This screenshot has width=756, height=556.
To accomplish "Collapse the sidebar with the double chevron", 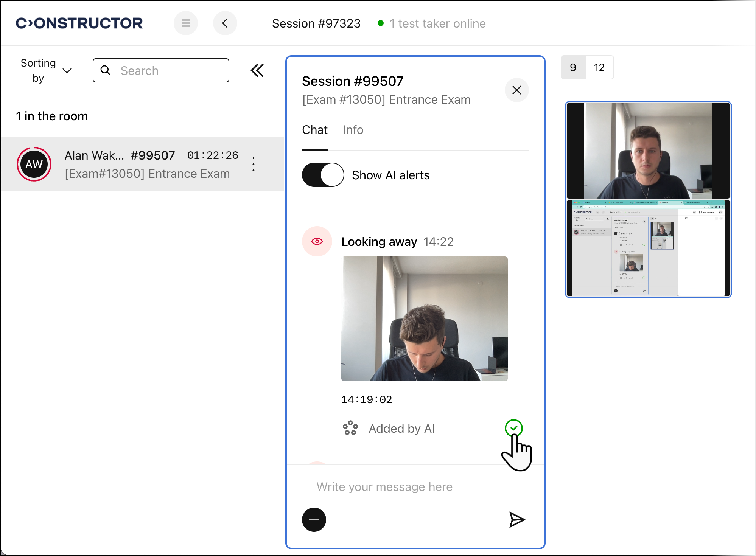I will 257,70.
